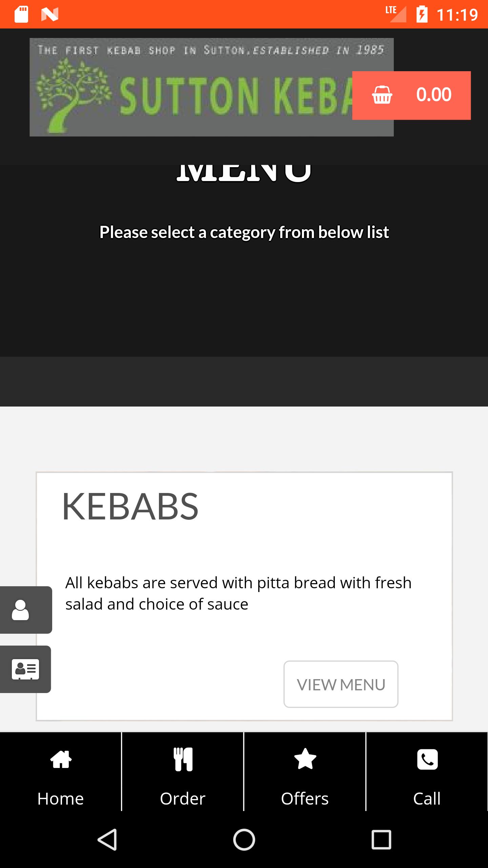The width and height of the screenshot is (488, 868).
Task: Open the shopping basket icon
Action: point(382,95)
